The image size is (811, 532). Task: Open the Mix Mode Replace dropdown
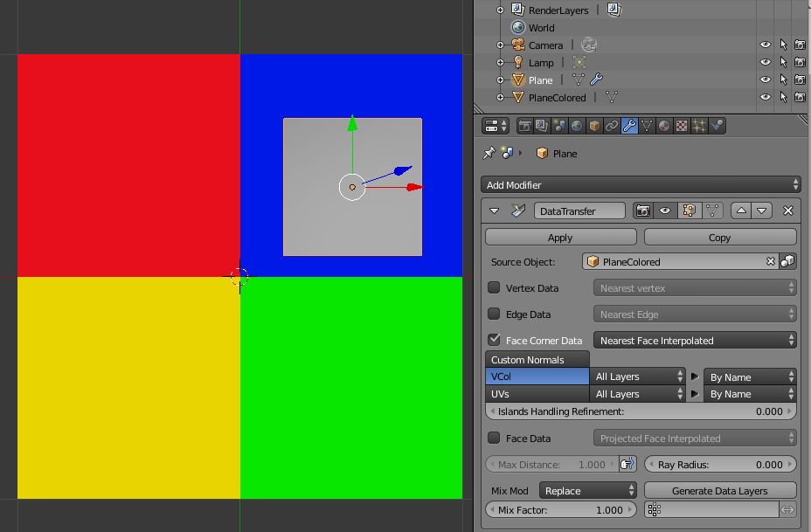point(588,491)
